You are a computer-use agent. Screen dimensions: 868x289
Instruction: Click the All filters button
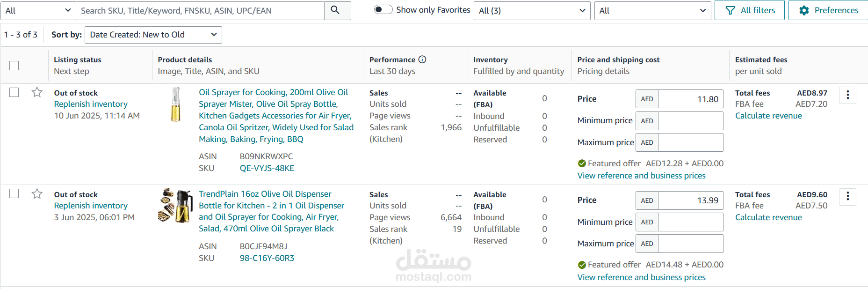749,10
